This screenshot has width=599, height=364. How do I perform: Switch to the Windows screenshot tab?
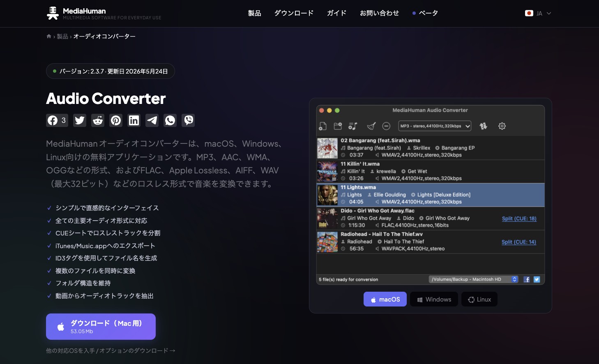(x=434, y=299)
